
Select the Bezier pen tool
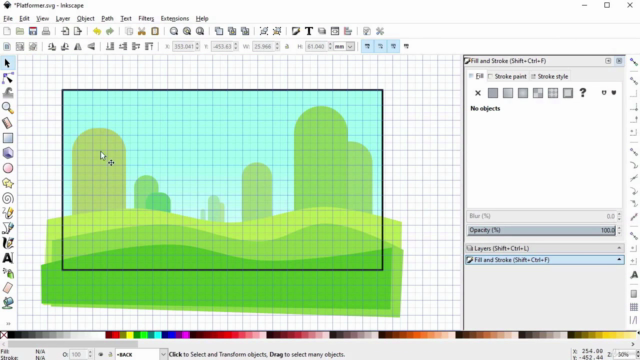tap(7, 228)
